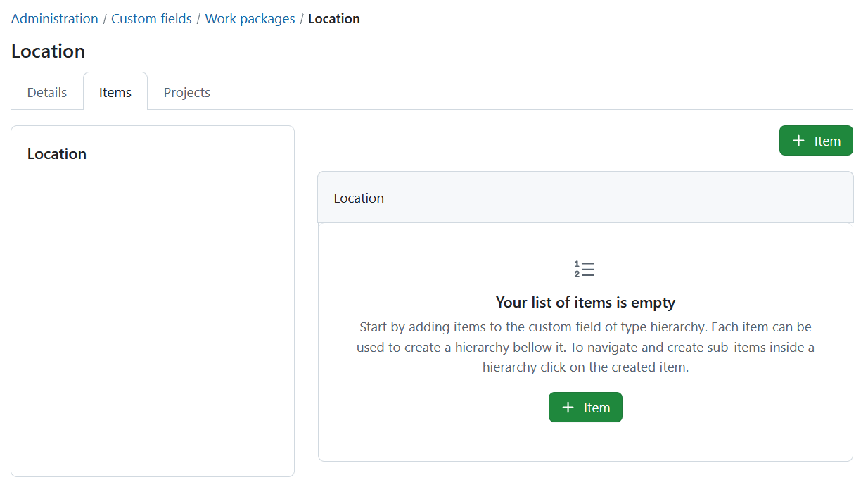The height and width of the screenshot is (480, 868).
Task: Open the Details tab
Action: (46, 92)
